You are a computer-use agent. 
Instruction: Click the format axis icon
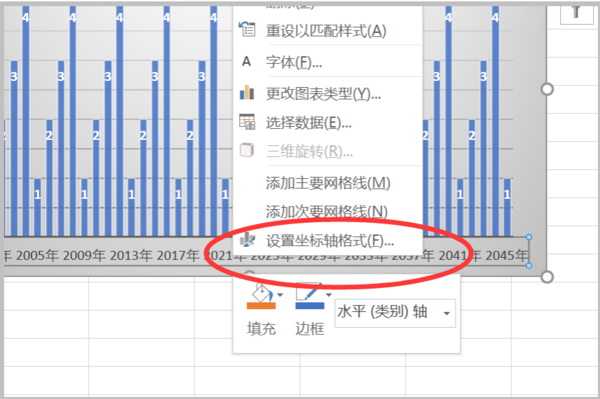pos(247,239)
